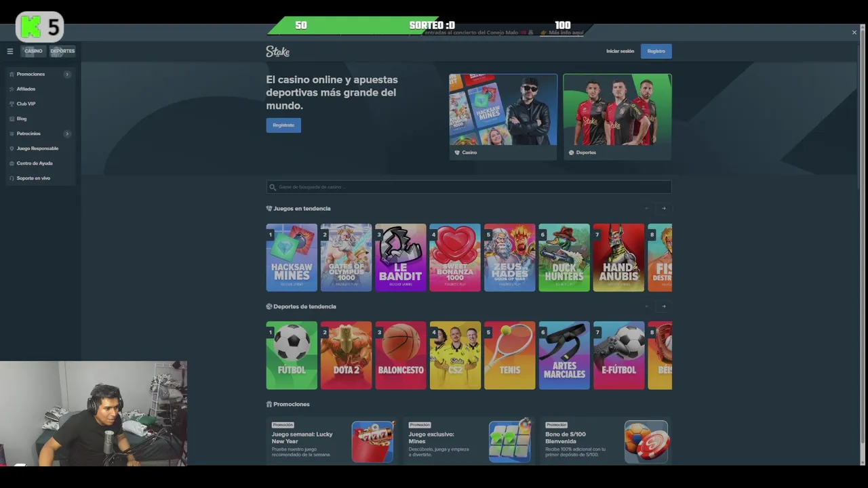The width and height of the screenshot is (868, 488).
Task: Select the Fútbol sport tile
Action: pos(292,355)
